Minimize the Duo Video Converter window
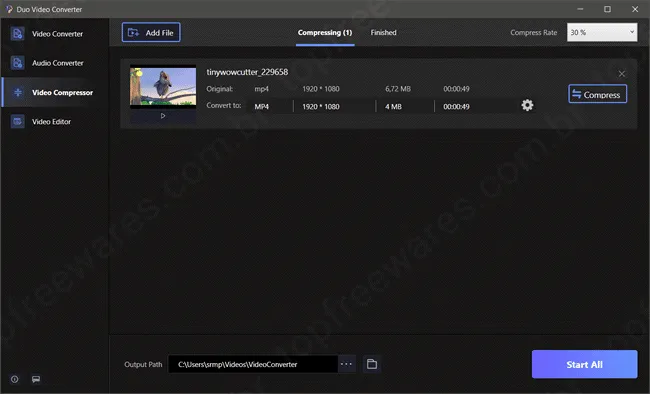 [x=580, y=9]
